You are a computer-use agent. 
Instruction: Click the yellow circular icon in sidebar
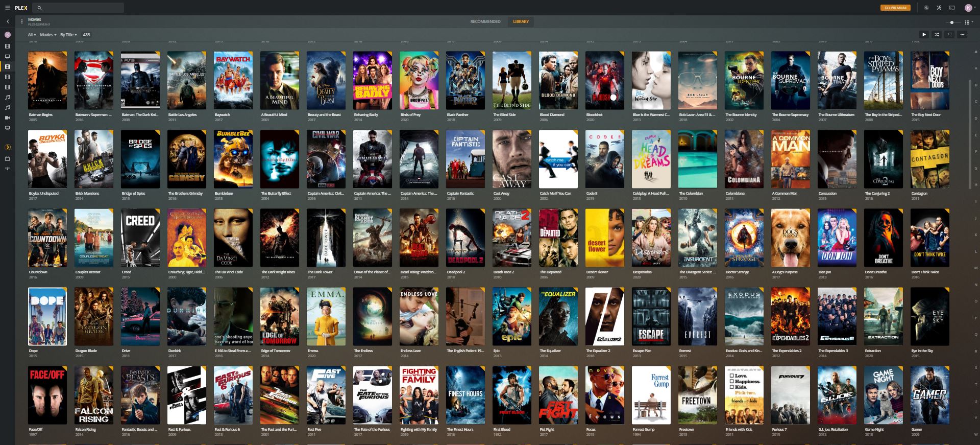pyautogui.click(x=8, y=148)
